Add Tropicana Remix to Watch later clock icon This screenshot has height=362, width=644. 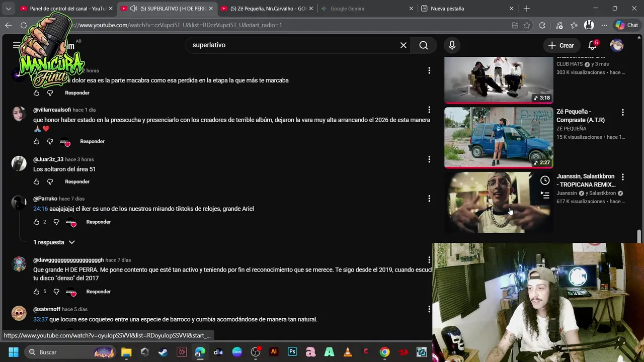point(545,180)
